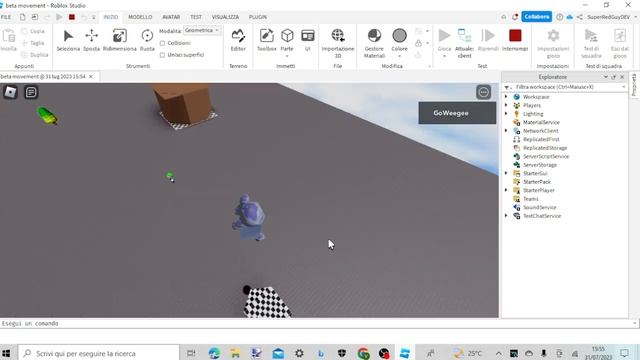Switch to the MODELLO tab
The height and width of the screenshot is (360, 640).
(x=140, y=17)
